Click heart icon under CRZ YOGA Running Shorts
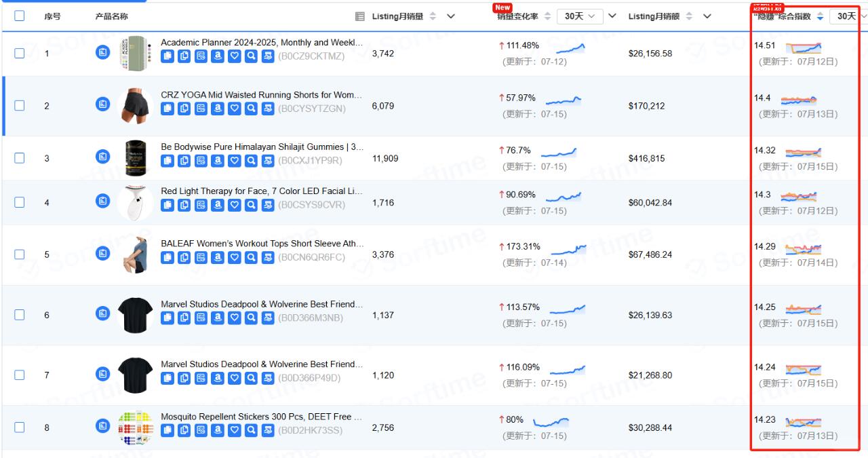 coord(235,109)
